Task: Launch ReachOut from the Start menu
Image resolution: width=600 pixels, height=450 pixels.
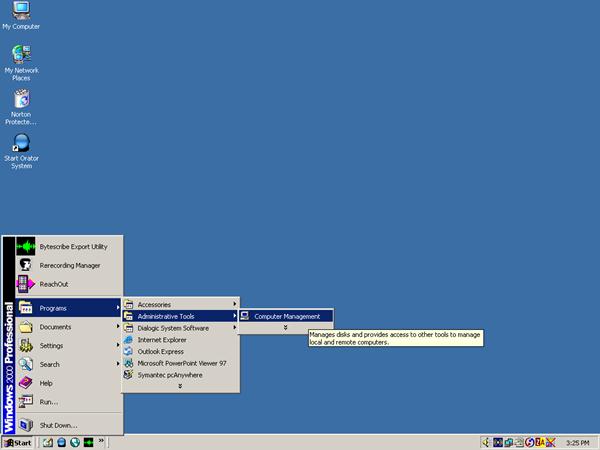Action: 69,284
